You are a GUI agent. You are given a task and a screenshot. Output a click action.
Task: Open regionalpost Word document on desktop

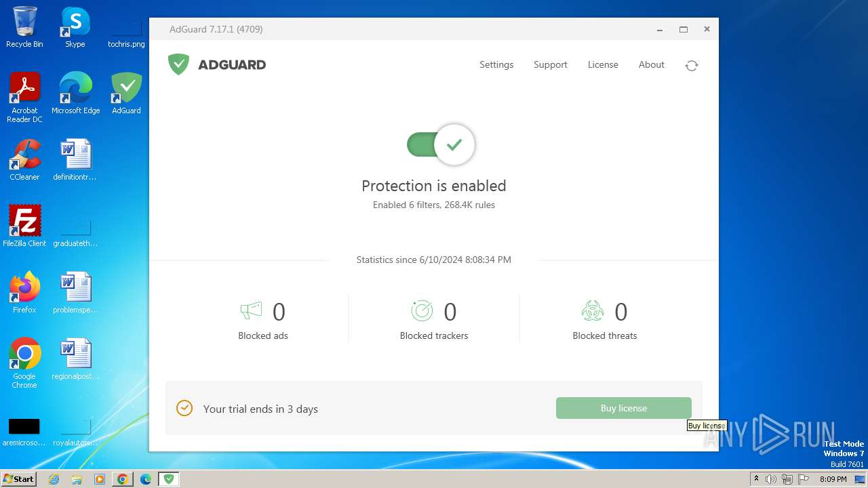[75, 359]
